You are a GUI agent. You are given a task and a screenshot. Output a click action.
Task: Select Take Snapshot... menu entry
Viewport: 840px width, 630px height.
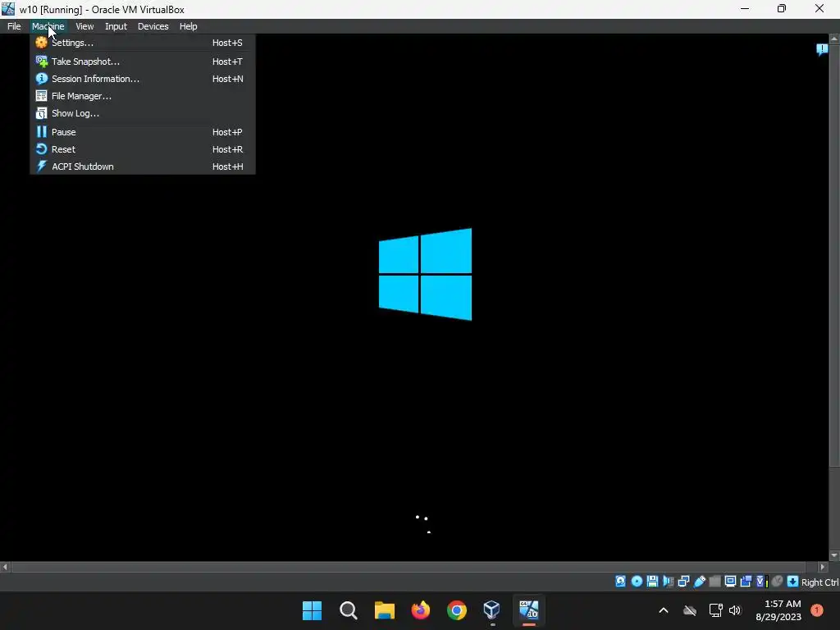143,62
